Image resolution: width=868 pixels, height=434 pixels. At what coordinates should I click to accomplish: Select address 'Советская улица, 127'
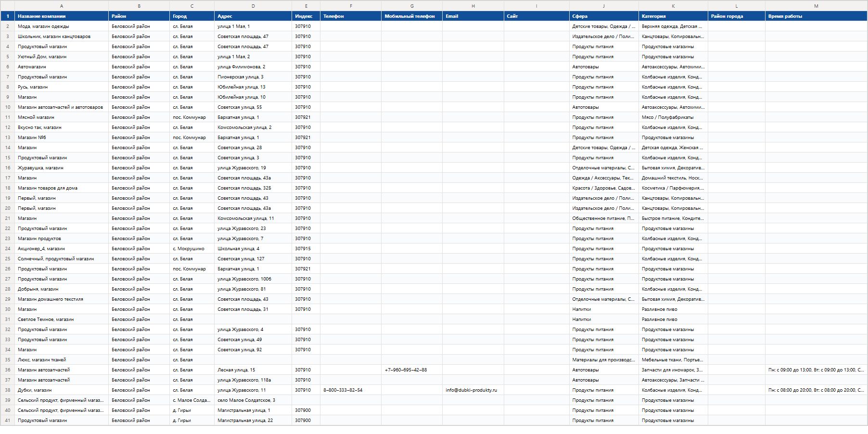point(253,259)
